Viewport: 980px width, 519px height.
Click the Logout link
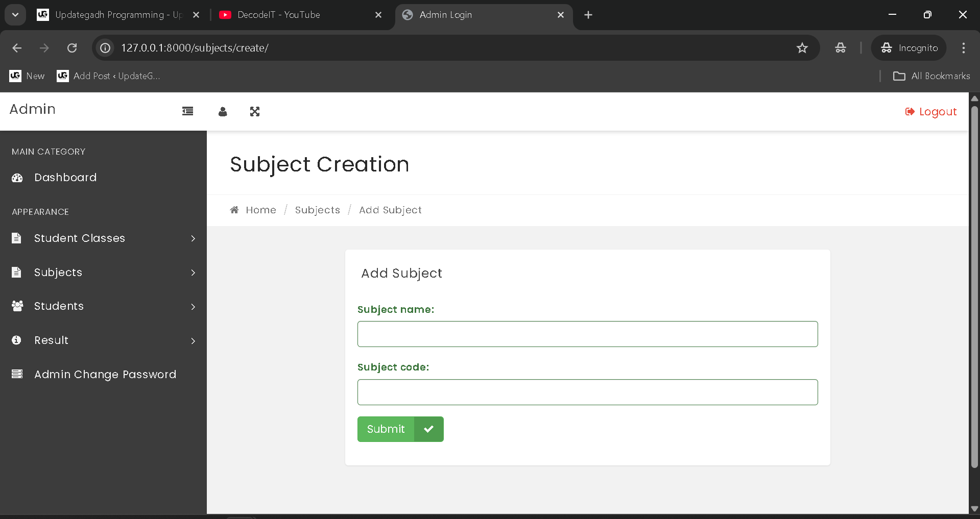[x=930, y=112]
